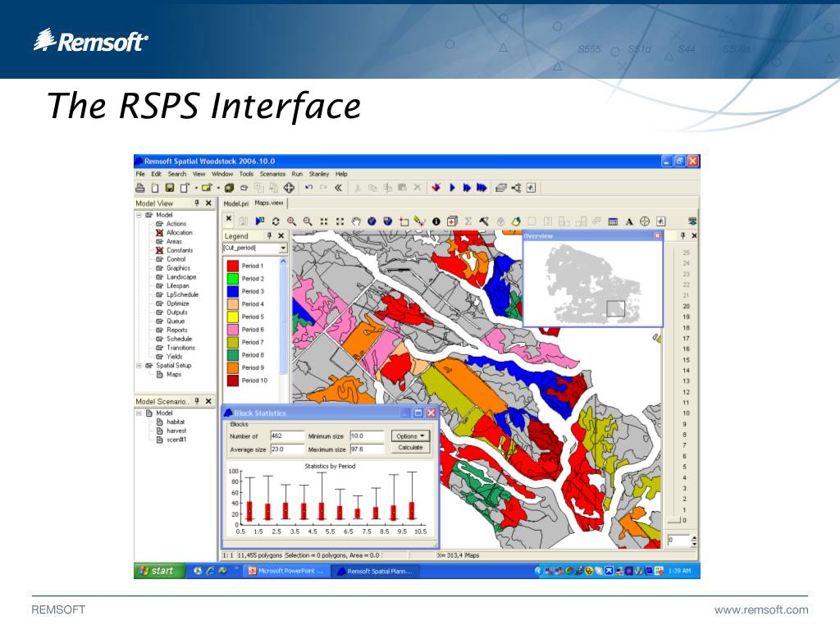Switch to the Maps.view tab
The width and height of the screenshot is (840, 630).
269,203
